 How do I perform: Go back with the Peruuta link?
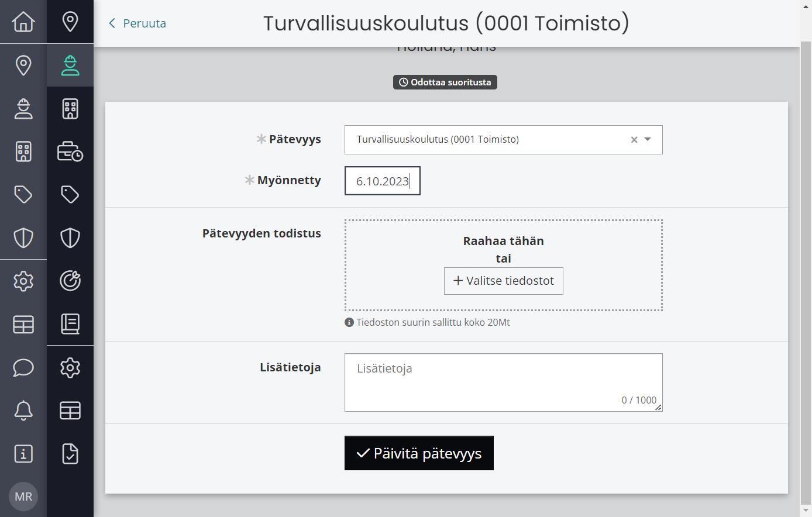pyautogui.click(x=137, y=23)
